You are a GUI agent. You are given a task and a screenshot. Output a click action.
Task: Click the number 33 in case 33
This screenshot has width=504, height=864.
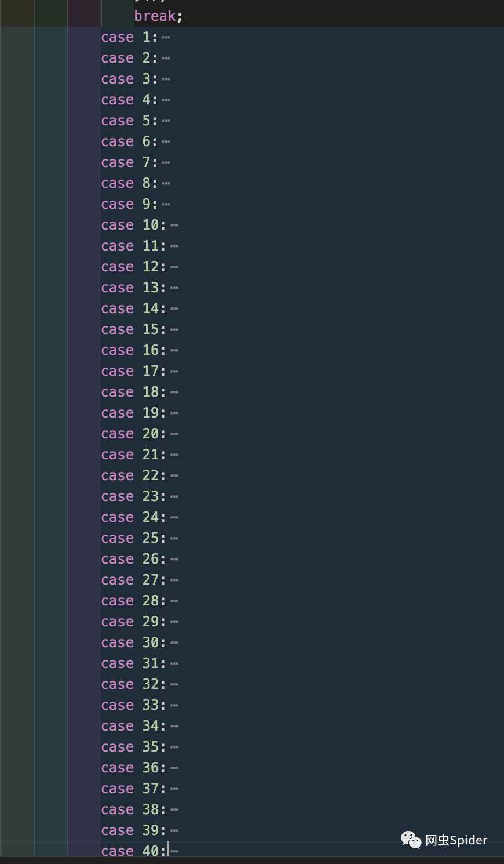151,705
